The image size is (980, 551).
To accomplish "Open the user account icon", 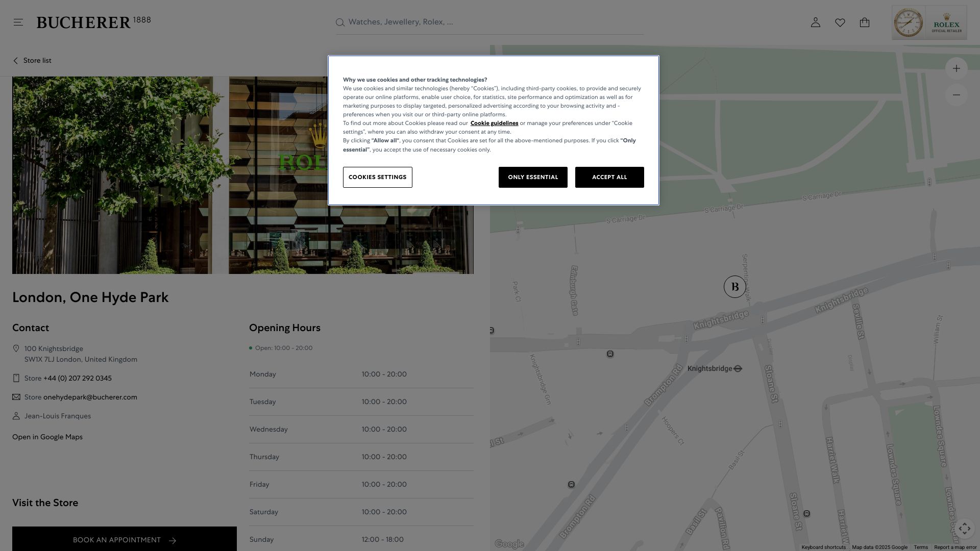I will tap(816, 22).
